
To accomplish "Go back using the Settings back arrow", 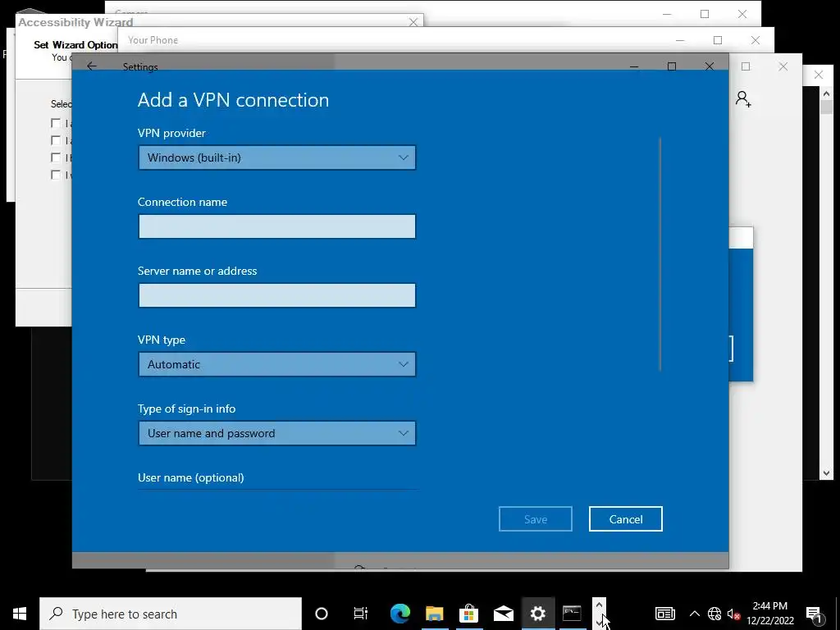I will pyautogui.click(x=92, y=66).
